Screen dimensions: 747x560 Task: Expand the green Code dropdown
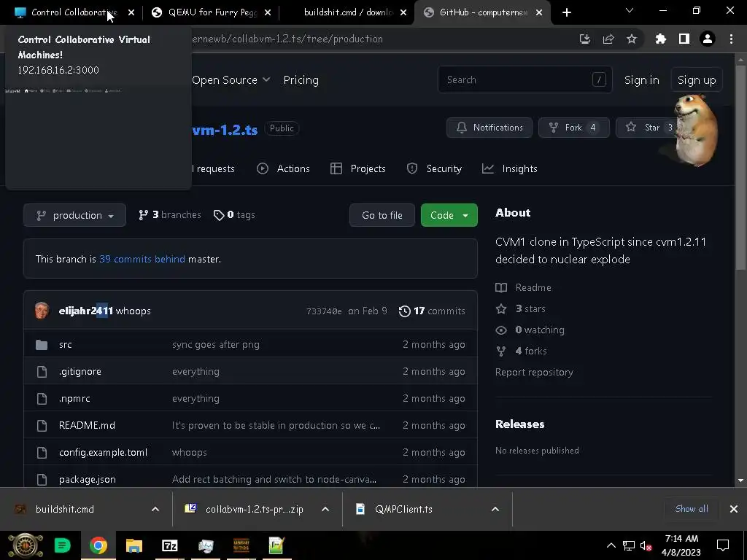449,215
